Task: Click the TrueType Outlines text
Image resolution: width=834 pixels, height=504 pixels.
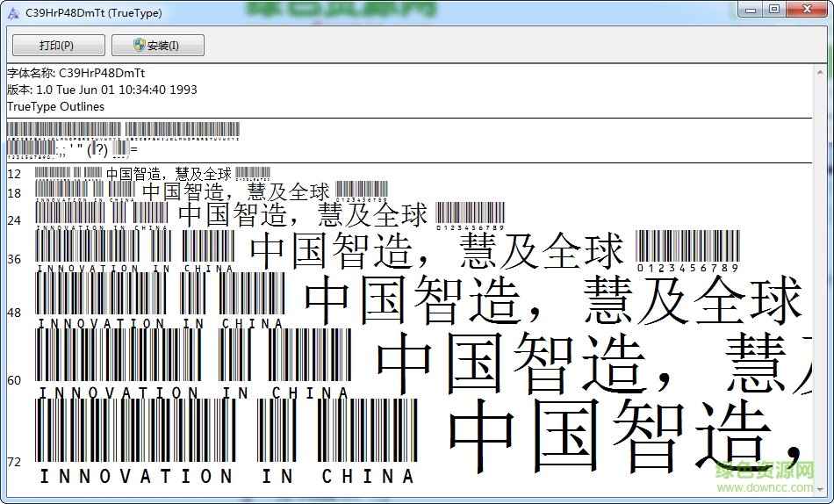Action: tap(56, 106)
